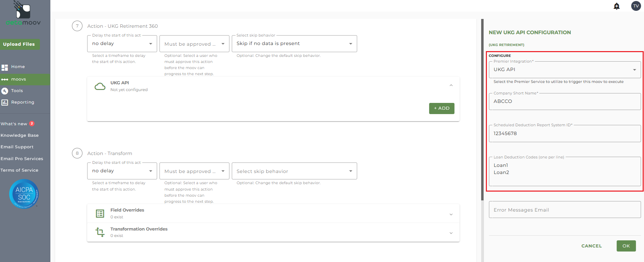Open the Premier Integration dropdown
The image size is (644, 262).
(x=565, y=70)
